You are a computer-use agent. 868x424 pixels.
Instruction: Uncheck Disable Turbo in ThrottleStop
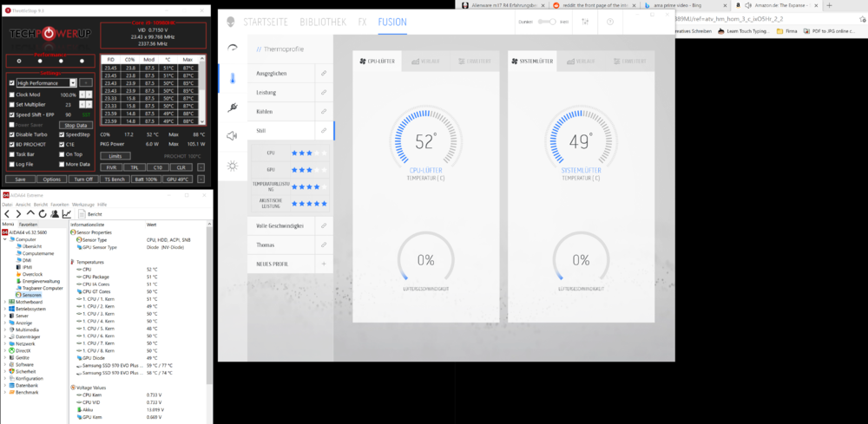pyautogui.click(x=11, y=134)
